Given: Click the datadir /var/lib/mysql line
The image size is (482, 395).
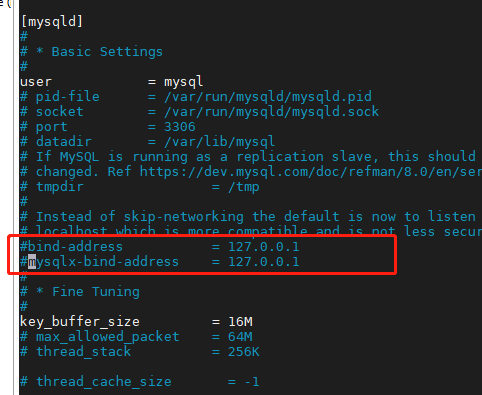Looking at the screenshot, I should 147,142.
